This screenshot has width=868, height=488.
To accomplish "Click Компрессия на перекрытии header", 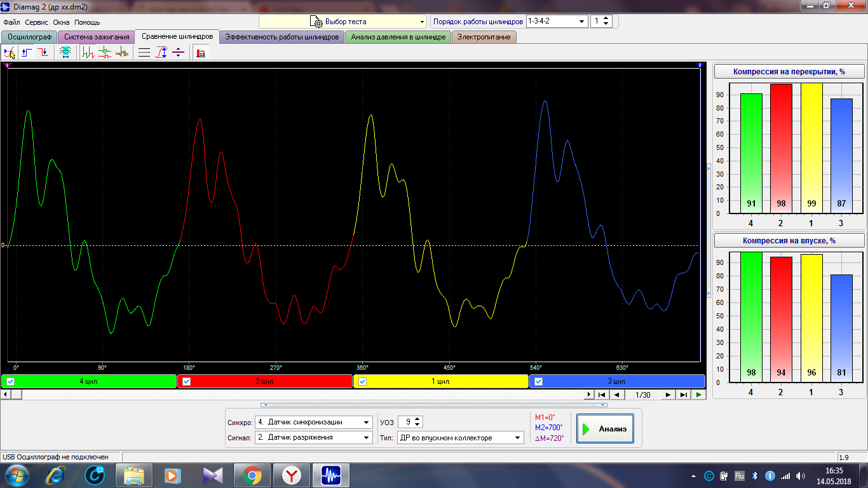I will [789, 72].
